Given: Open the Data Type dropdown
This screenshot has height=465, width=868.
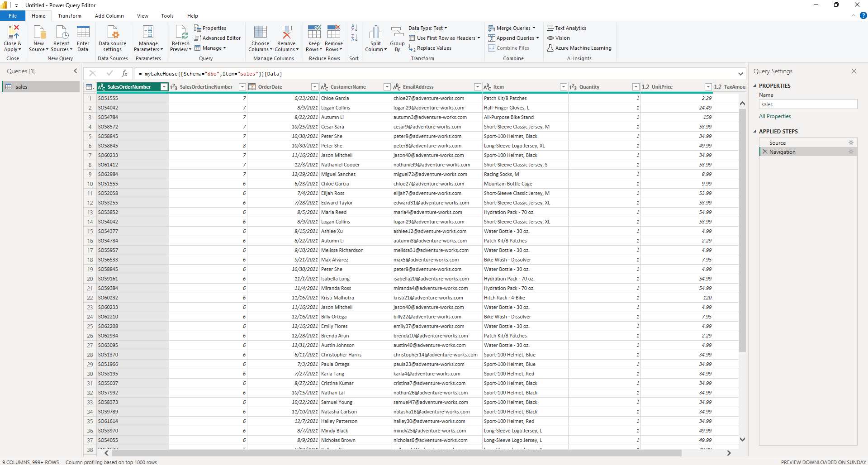Looking at the screenshot, I should pyautogui.click(x=445, y=28).
